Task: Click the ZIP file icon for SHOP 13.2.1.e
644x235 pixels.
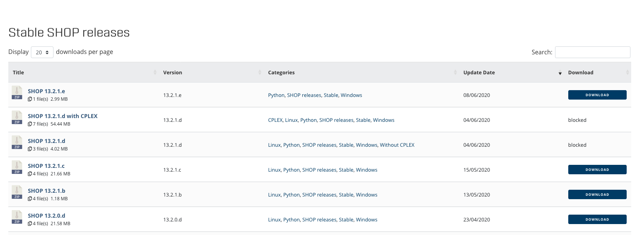Action: 17,93
